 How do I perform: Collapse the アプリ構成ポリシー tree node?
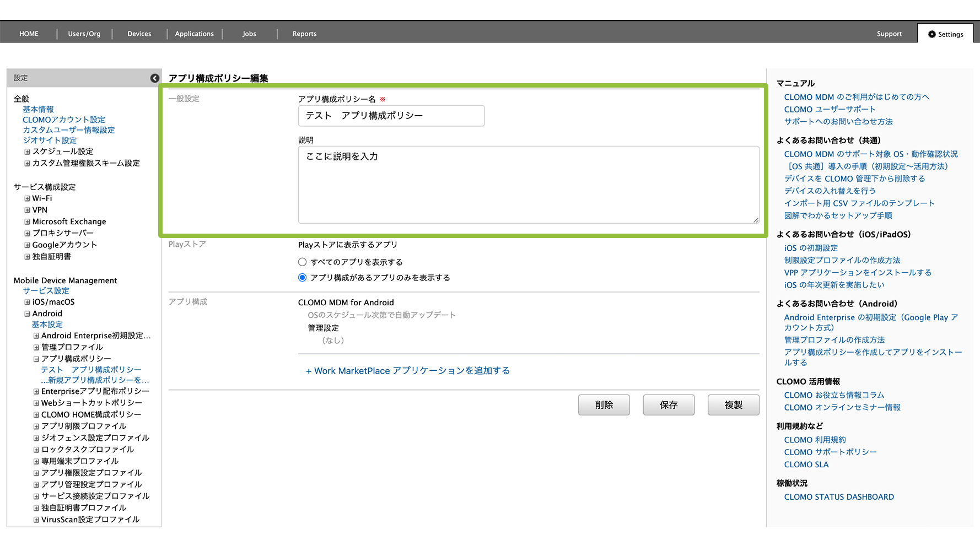coord(36,359)
